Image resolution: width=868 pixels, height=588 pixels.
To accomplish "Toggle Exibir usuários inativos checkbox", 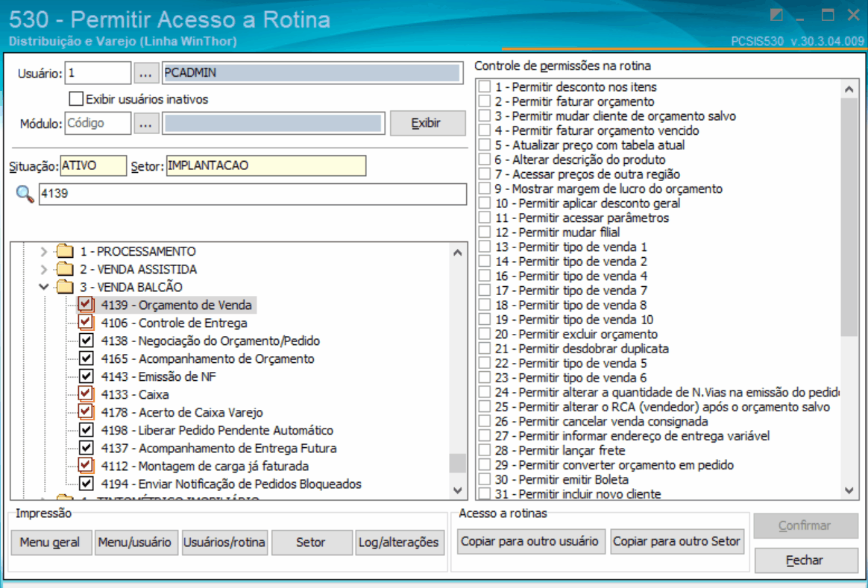I will pyautogui.click(x=76, y=99).
